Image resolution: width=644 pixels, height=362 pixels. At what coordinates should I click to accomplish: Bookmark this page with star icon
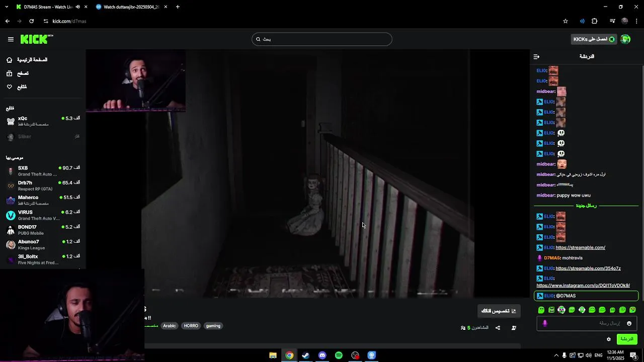click(x=566, y=21)
